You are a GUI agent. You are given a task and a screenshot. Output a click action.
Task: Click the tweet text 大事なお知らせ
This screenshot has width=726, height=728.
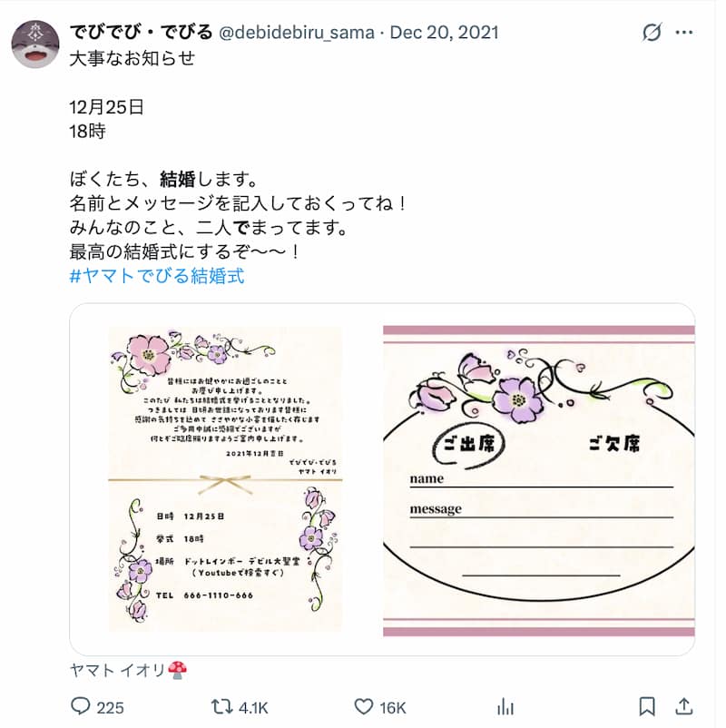click(132, 58)
